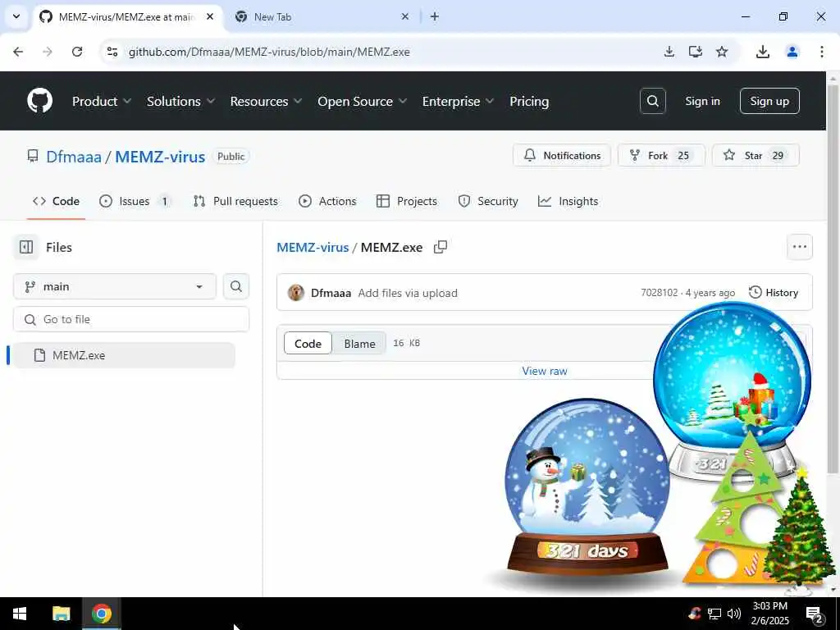The image size is (840, 630).
Task: Fork the repository with Fork button
Action: coord(662,155)
